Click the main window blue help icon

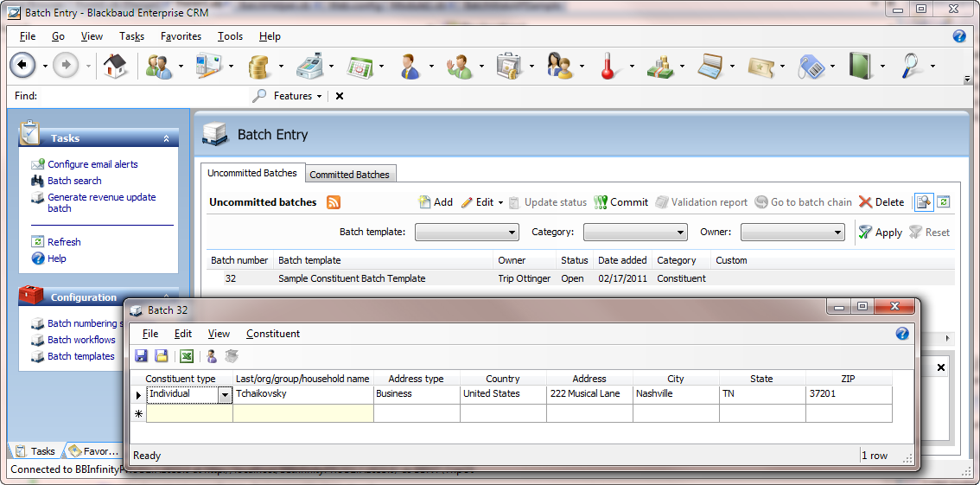(959, 36)
